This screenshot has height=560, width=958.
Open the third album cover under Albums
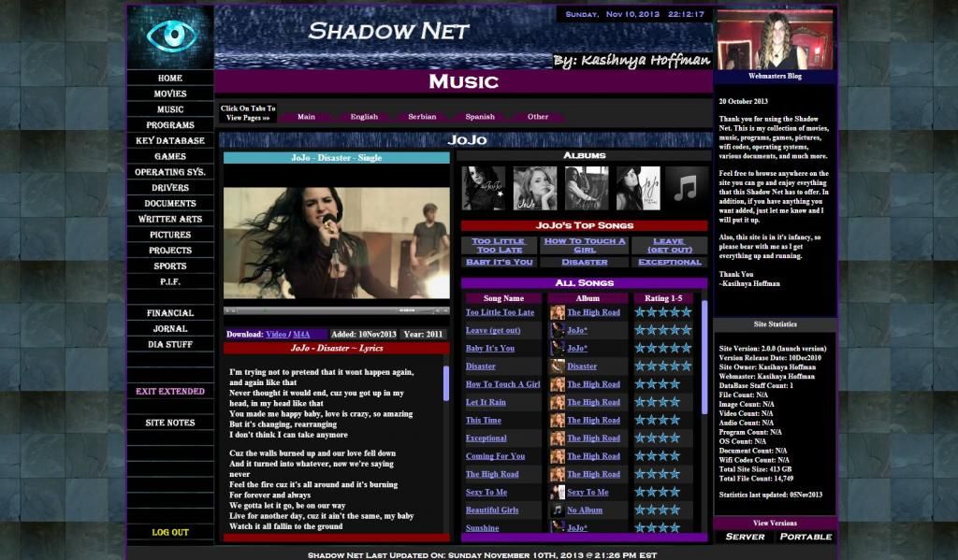(587, 188)
